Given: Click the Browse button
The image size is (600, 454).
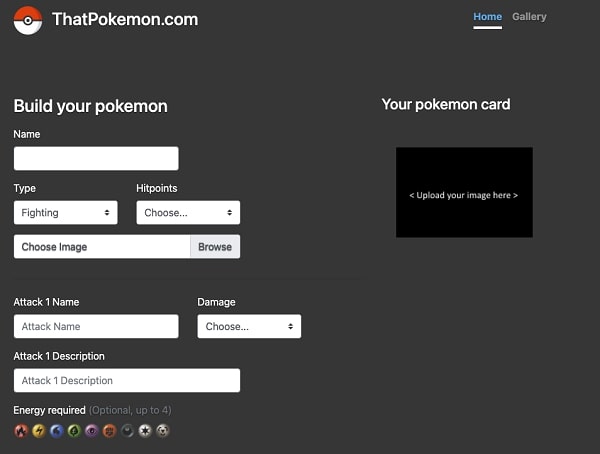Looking at the screenshot, I should coord(215,247).
